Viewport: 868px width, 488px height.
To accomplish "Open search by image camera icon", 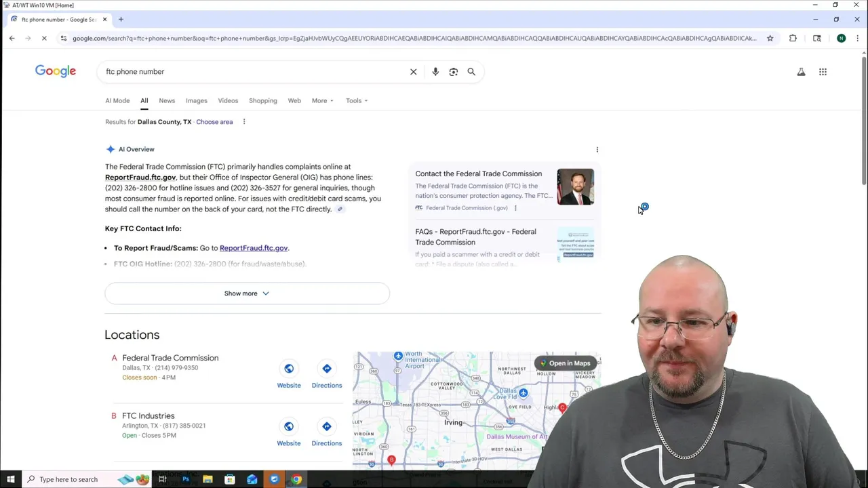I will 454,72.
